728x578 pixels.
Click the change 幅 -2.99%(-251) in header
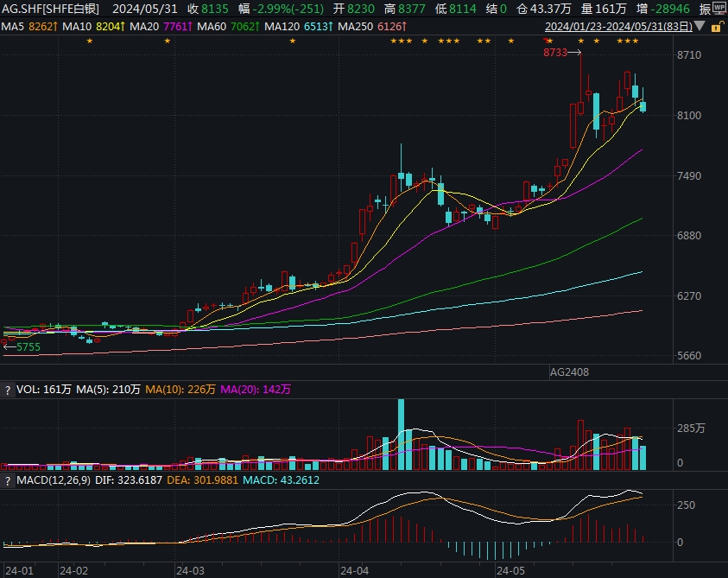pyautogui.click(x=282, y=9)
